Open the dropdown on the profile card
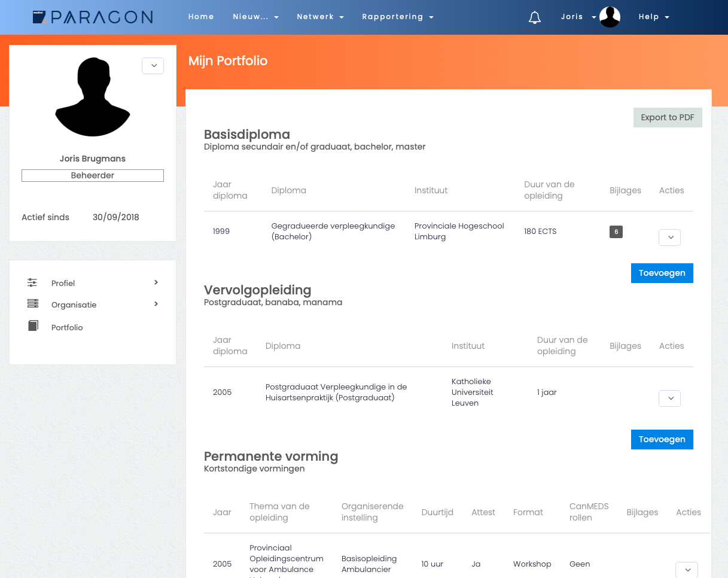The width and height of the screenshot is (728, 578). (153, 66)
